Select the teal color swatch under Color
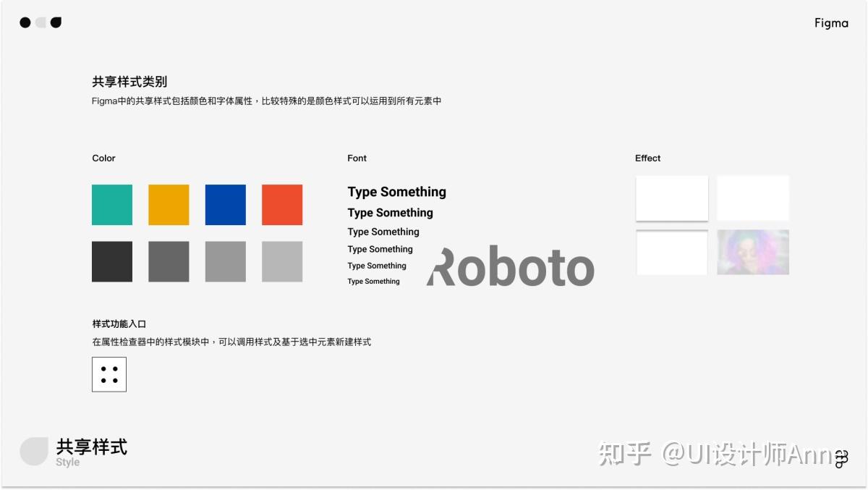This screenshot has width=868, height=490. [111, 205]
